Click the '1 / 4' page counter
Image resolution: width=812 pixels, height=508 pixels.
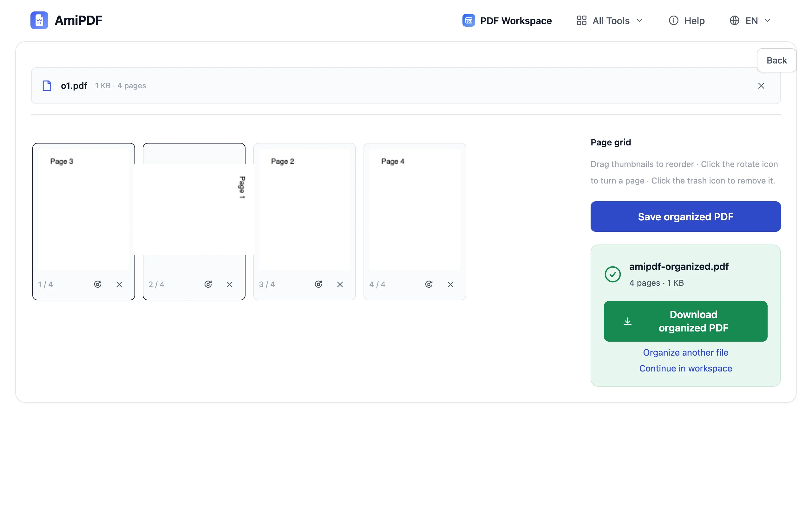45,284
